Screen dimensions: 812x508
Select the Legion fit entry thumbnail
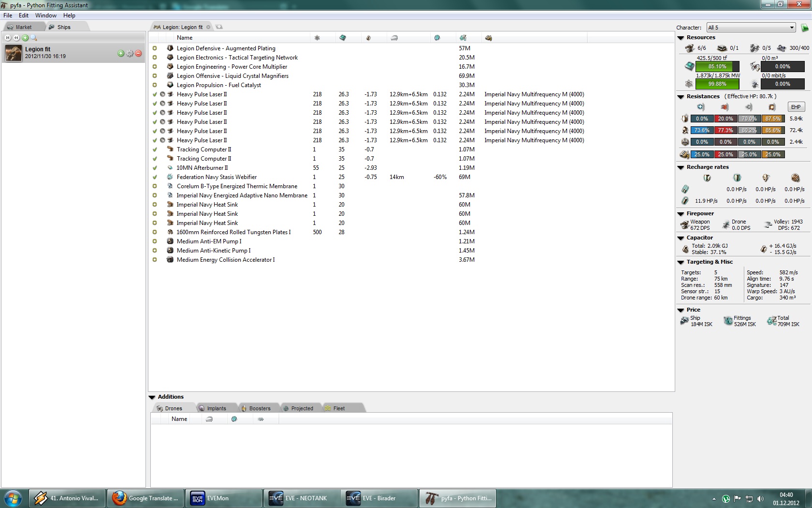[14, 53]
